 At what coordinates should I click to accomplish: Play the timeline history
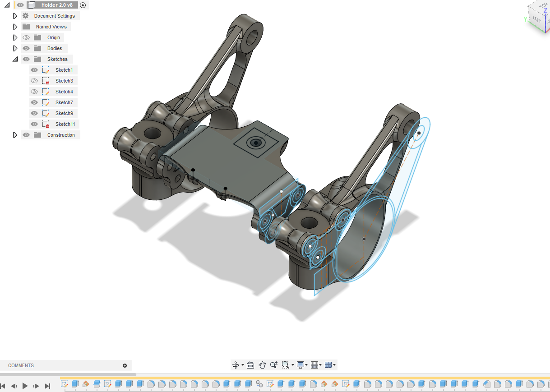pyautogui.click(x=25, y=386)
